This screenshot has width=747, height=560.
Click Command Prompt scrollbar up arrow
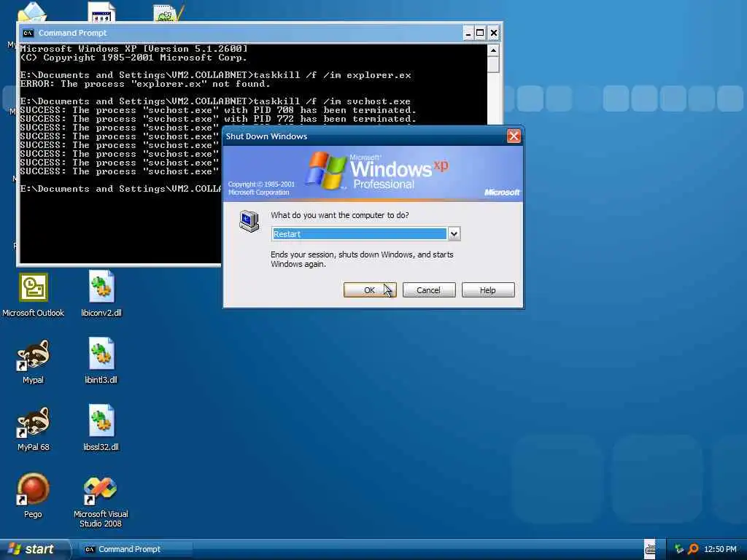tap(494, 50)
